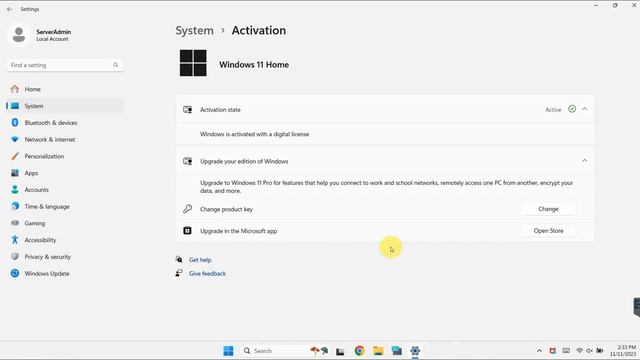The width and height of the screenshot is (640, 360).
Task: Click the Get help icon
Action: point(179,259)
